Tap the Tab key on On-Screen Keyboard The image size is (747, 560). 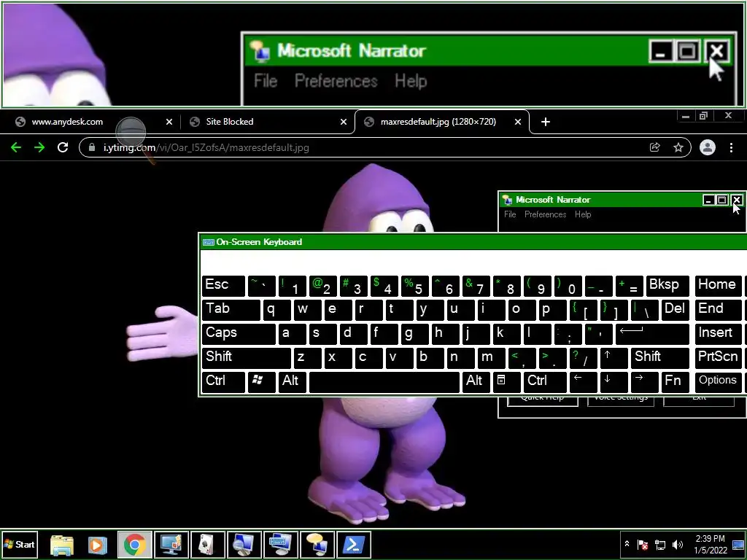[x=231, y=310]
